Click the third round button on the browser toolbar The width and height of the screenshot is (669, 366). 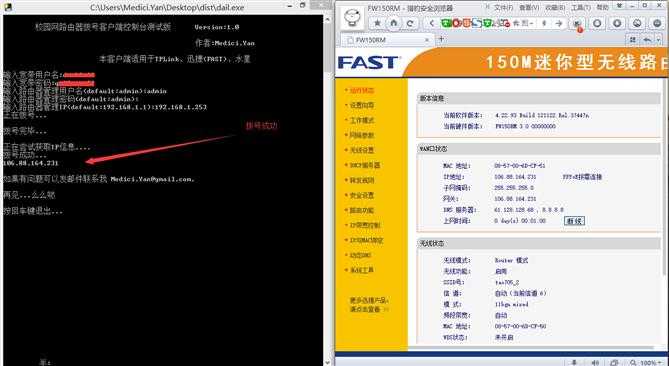coord(637,23)
